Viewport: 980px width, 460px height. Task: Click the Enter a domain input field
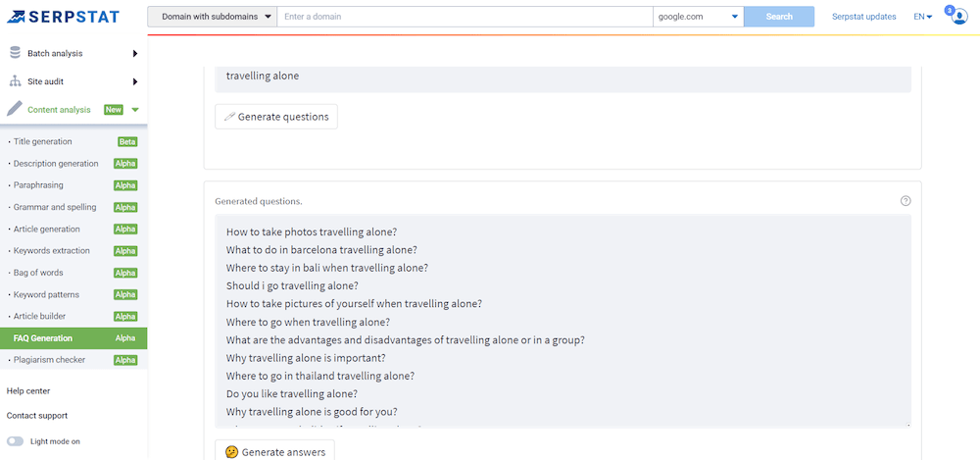click(x=465, y=17)
